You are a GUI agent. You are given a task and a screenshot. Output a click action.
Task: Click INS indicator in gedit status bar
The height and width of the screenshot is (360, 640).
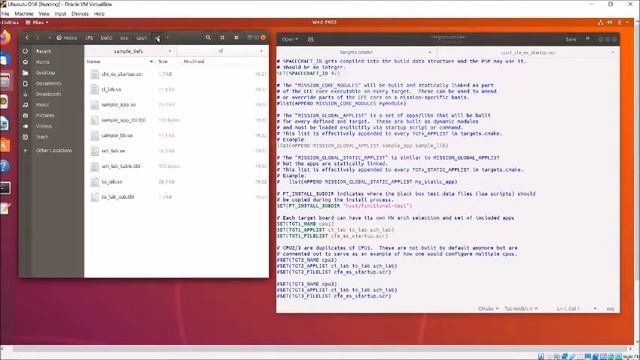point(611,309)
